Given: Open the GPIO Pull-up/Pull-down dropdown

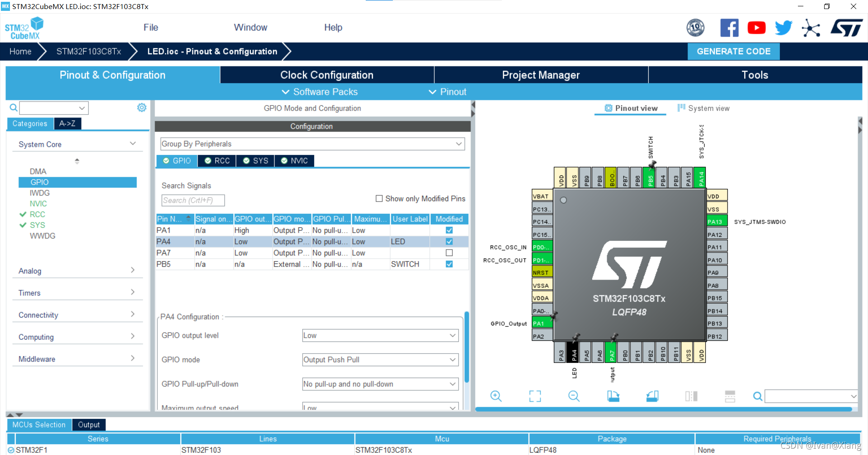Looking at the screenshot, I should (380, 384).
